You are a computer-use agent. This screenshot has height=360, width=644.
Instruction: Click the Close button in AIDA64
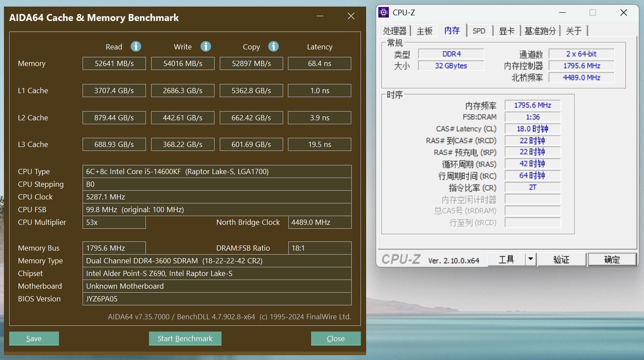(x=336, y=339)
